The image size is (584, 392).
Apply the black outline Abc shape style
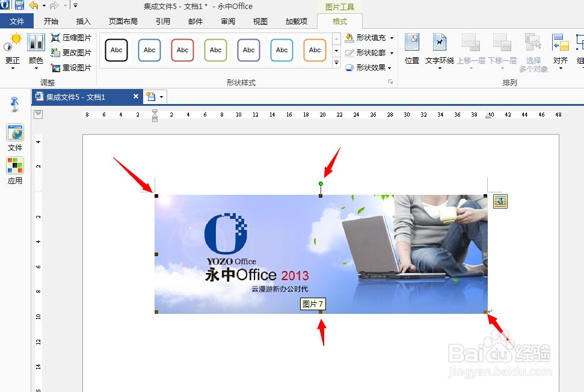coord(116,50)
